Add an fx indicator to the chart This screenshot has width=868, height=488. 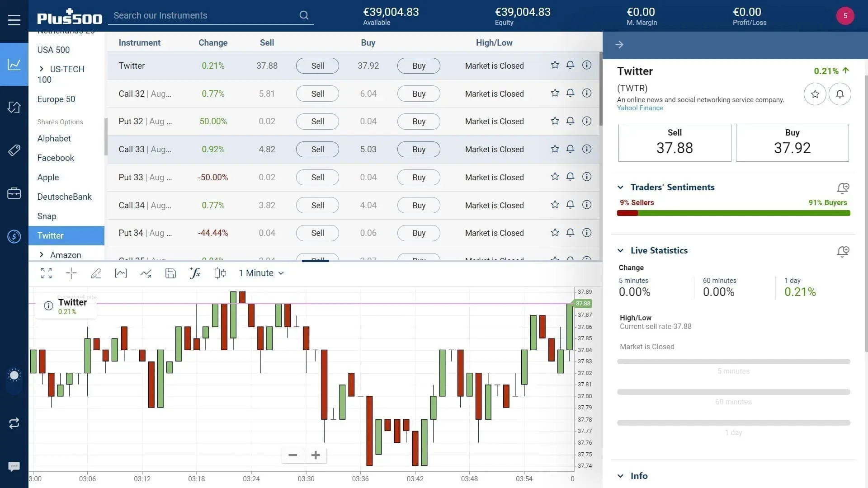click(x=195, y=273)
